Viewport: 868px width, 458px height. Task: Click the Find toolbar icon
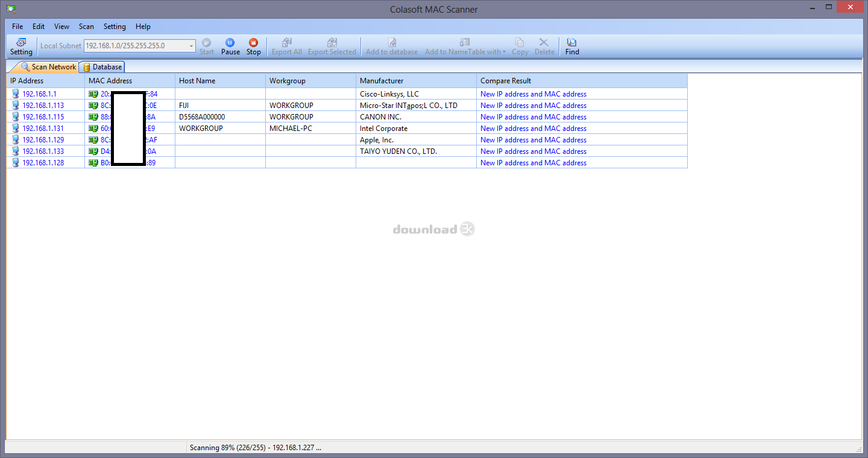point(572,46)
